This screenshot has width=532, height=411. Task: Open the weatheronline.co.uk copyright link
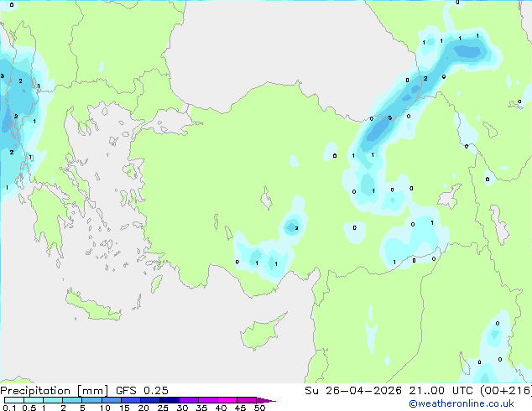[x=462, y=403]
